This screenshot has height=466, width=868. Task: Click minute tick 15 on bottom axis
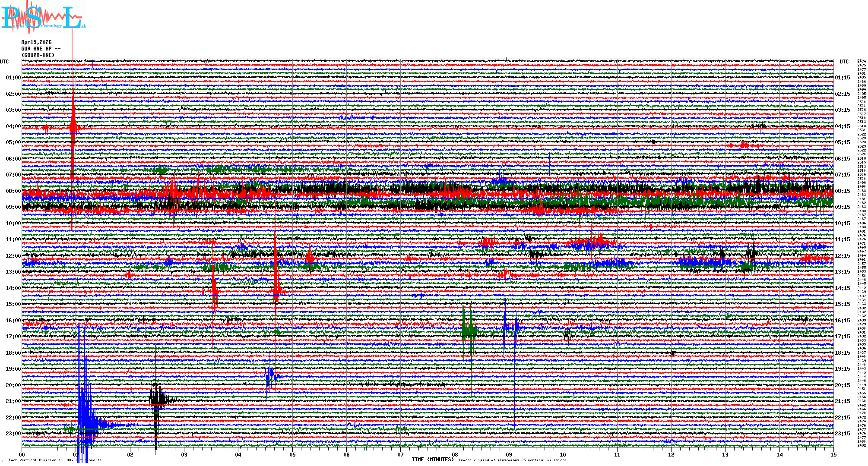(x=833, y=454)
